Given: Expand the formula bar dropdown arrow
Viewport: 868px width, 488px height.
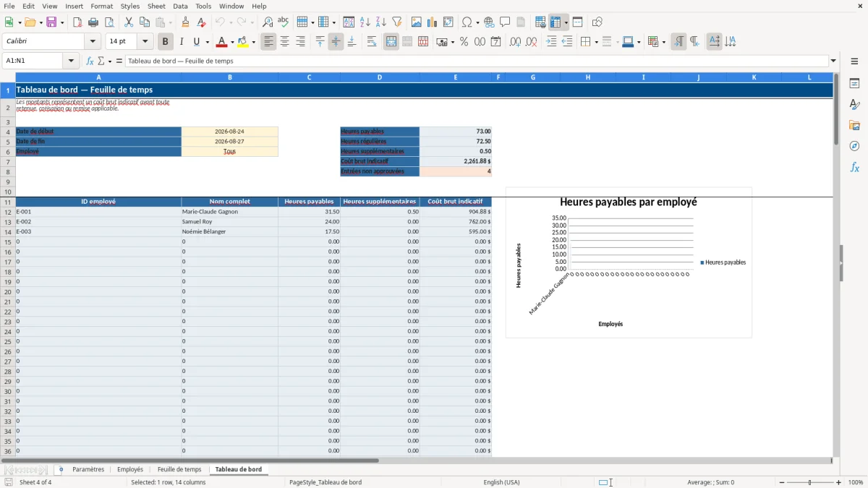Looking at the screenshot, I should 833,61.
